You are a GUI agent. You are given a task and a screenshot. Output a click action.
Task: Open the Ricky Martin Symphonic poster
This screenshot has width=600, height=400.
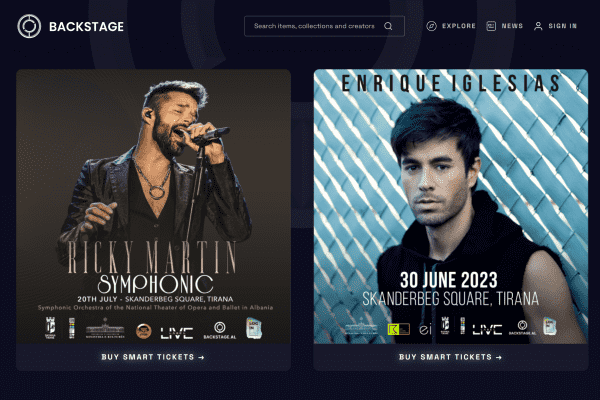pos(153,206)
